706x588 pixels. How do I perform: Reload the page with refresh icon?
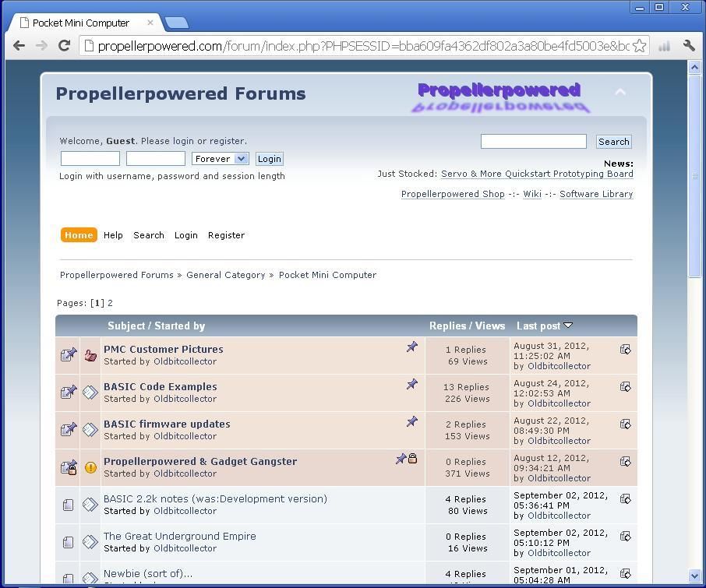(65, 45)
